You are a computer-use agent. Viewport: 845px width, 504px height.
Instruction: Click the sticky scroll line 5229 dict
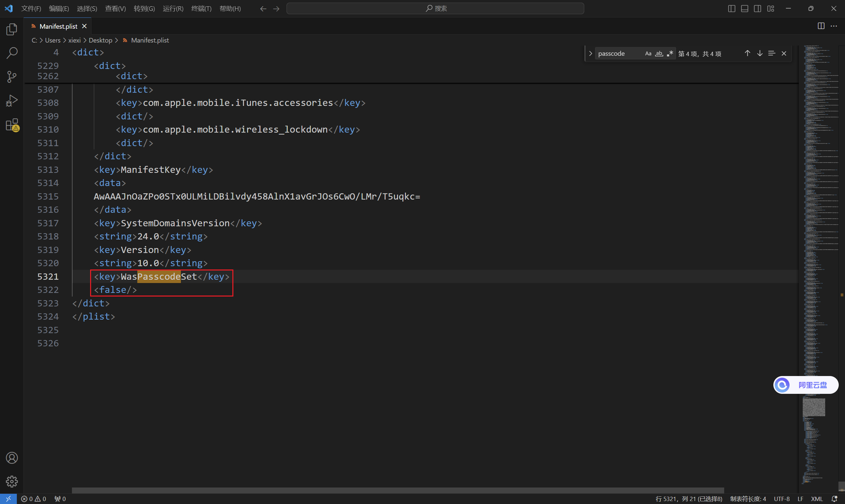[110, 66]
